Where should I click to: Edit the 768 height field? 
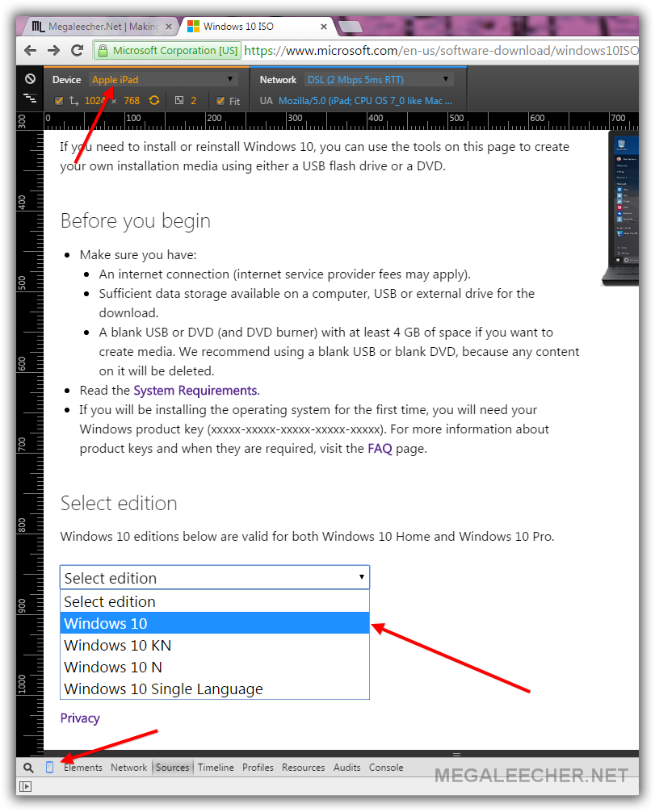click(x=132, y=100)
